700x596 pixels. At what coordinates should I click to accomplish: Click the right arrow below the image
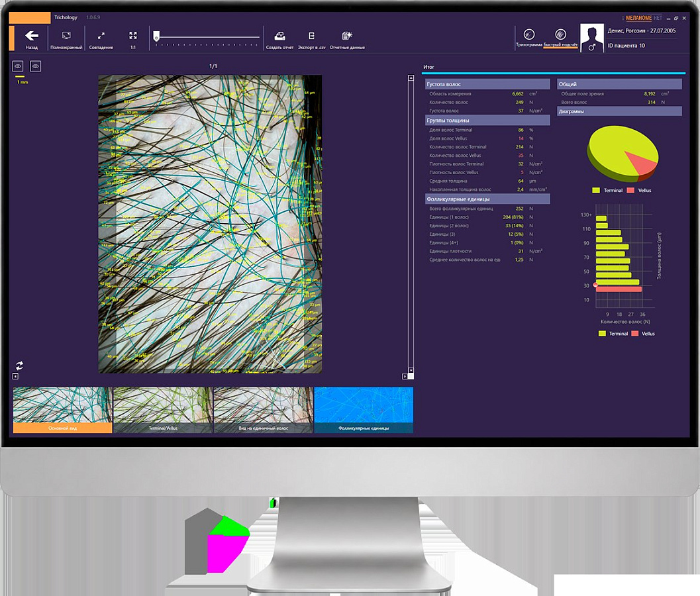point(405,376)
